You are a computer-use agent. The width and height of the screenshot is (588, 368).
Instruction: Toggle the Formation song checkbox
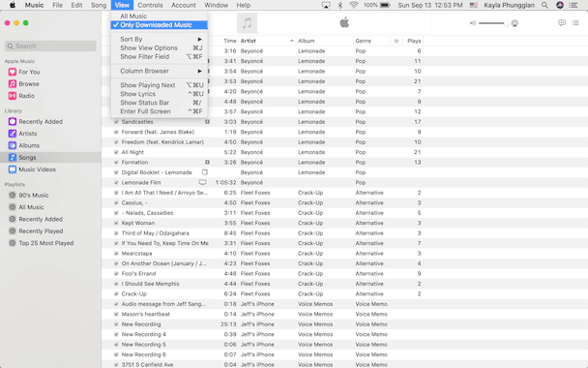tap(116, 163)
